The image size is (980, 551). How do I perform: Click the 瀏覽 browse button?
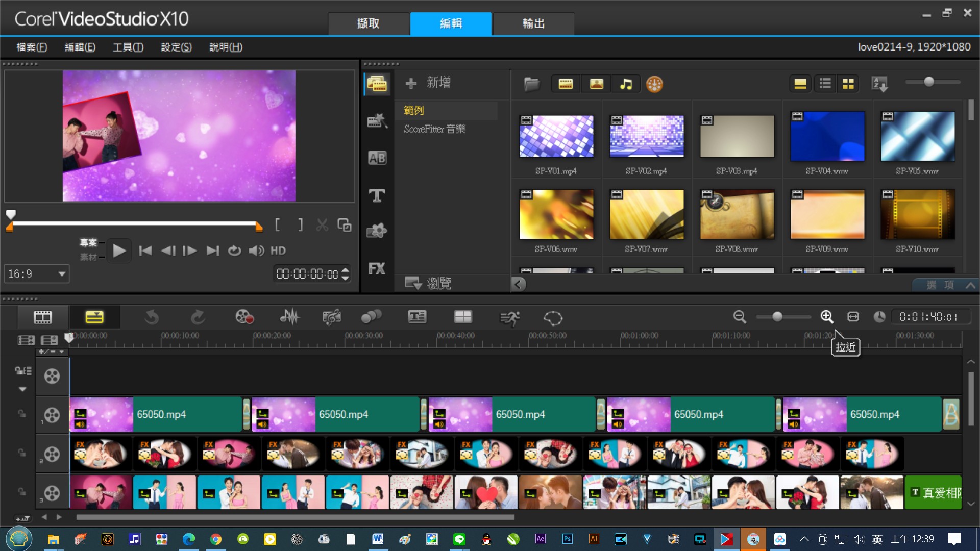[x=428, y=283]
